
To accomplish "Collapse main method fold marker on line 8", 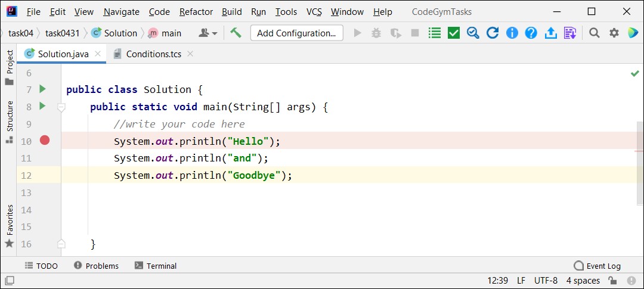I will [61, 107].
